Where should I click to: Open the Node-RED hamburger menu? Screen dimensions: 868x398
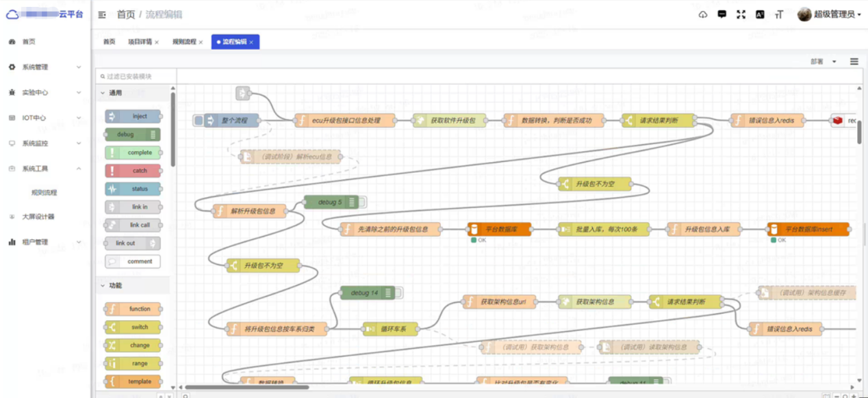pyautogui.click(x=854, y=62)
